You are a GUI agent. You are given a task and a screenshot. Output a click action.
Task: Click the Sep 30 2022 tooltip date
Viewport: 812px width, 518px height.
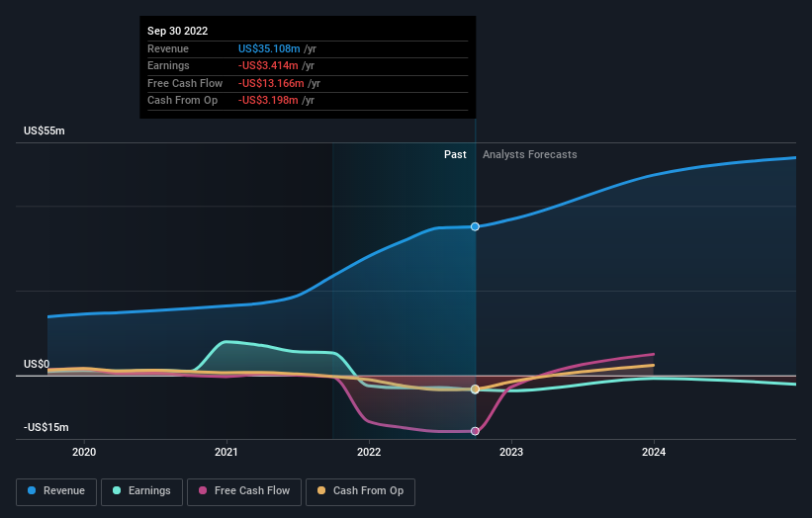178,31
